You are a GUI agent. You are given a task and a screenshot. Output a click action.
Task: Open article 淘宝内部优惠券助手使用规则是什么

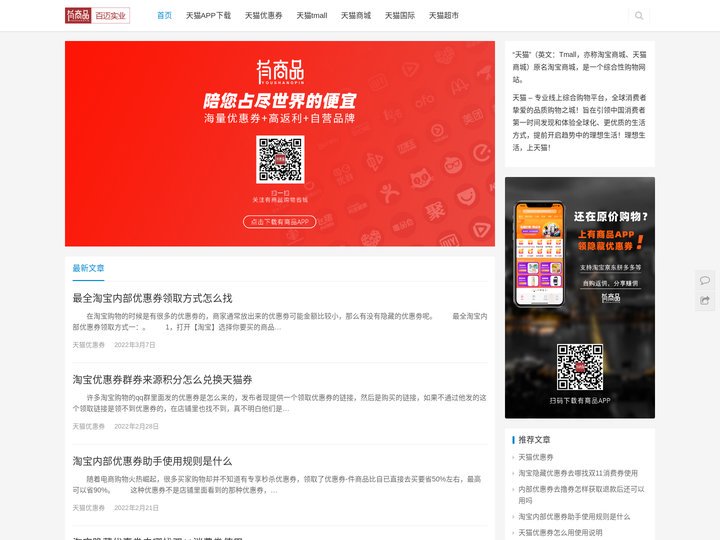pyautogui.click(x=152, y=461)
